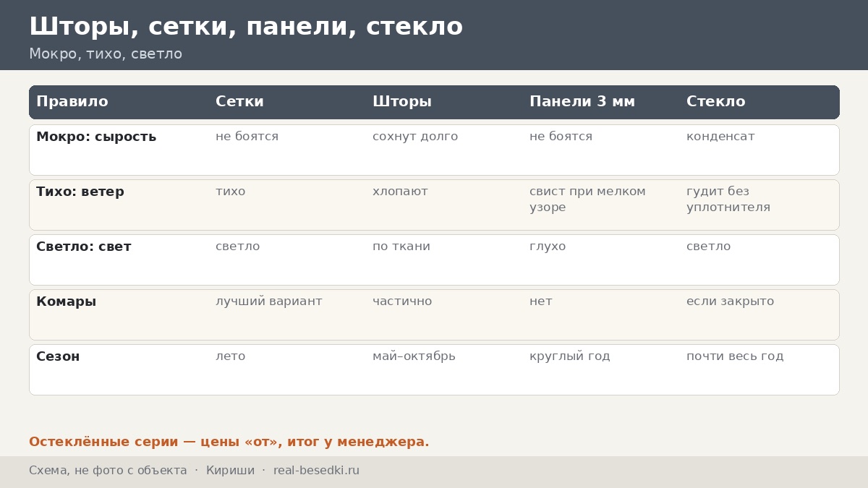868x488 pixels.
Task: Select the 'Мокро: сырость' row label
Action: pos(96,137)
